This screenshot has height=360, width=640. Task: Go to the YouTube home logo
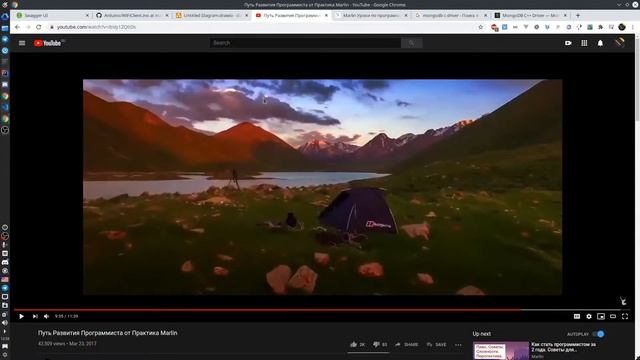pos(47,43)
